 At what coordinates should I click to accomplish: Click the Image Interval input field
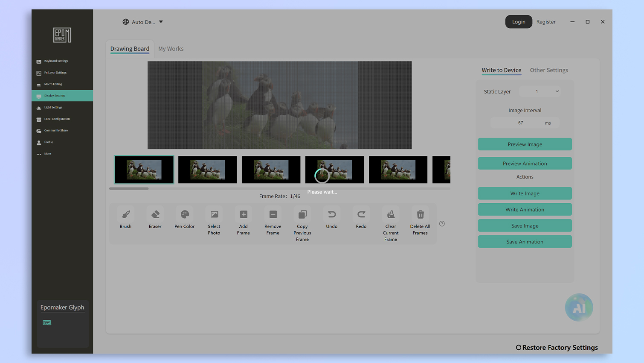[x=525, y=123]
